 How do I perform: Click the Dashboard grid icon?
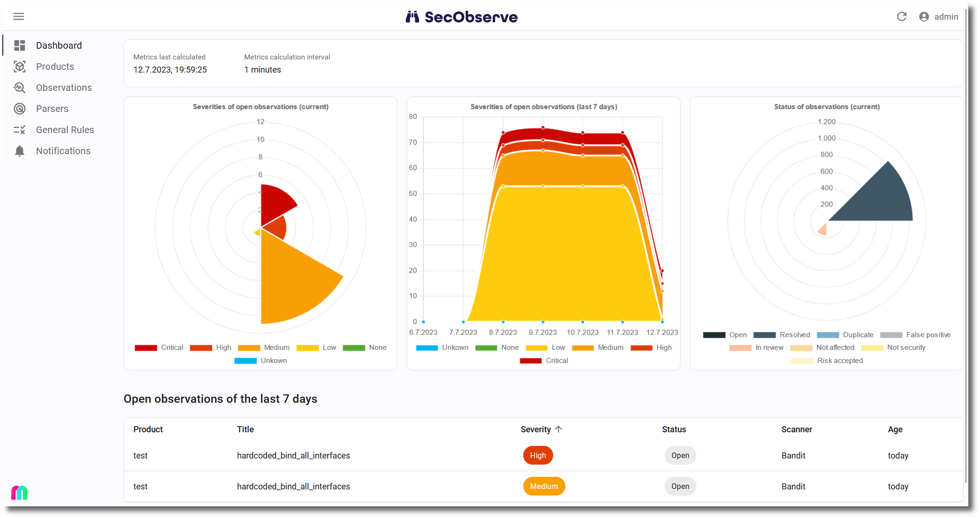point(20,45)
